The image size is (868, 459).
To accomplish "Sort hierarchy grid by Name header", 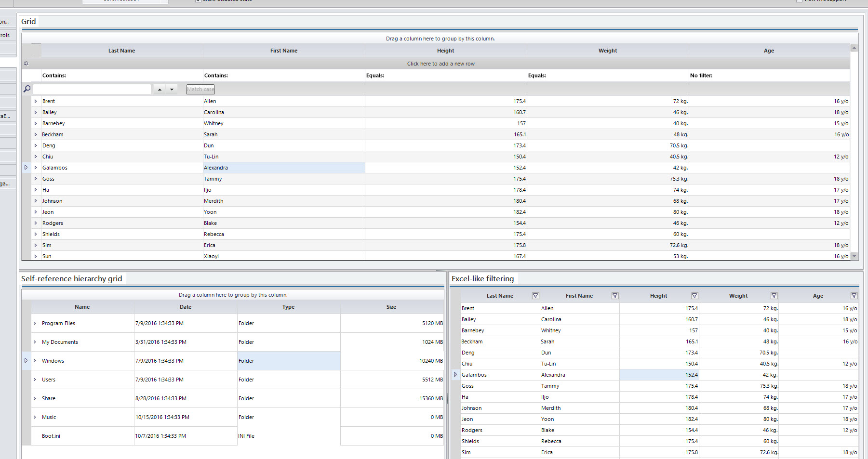I will pyautogui.click(x=82, y=307).
